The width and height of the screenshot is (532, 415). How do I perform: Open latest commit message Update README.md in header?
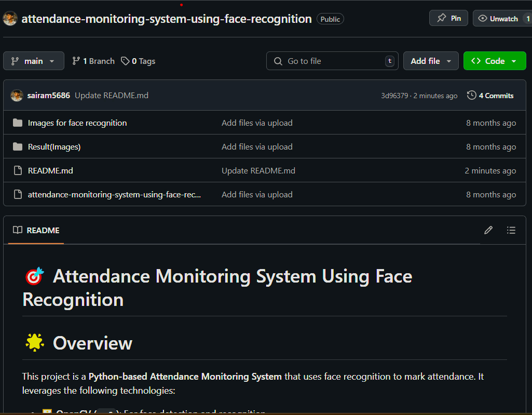pos(112,96)
